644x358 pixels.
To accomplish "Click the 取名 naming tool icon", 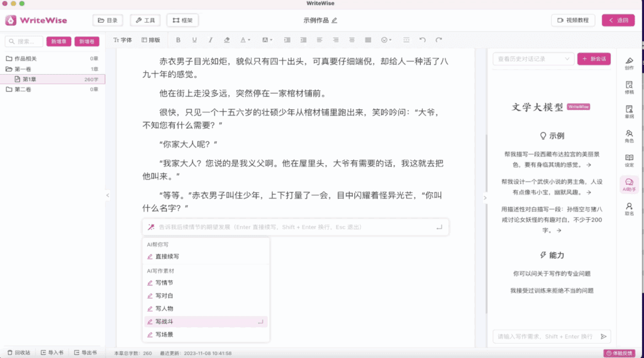I will pyautogui.click(x=629, y=209).
